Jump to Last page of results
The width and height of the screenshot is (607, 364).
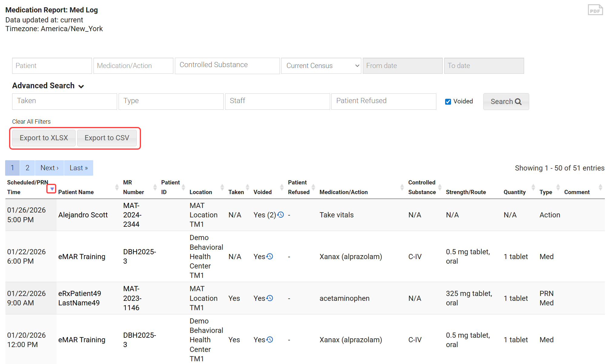(78, 168)
